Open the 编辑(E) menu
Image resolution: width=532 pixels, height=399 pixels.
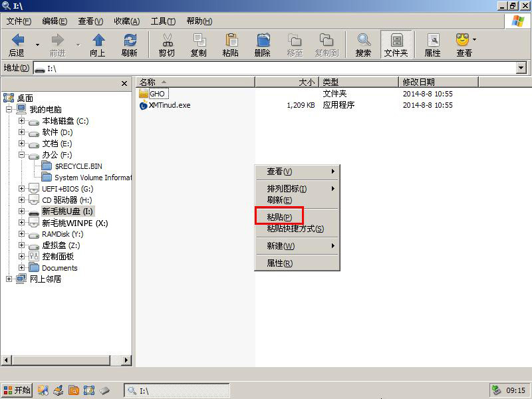(55, 21)
